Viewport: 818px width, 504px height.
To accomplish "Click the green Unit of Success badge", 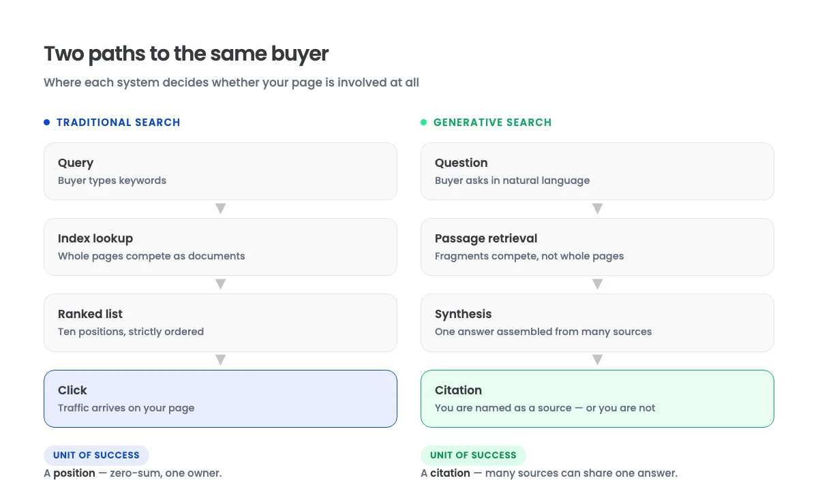I will (473, 455).
